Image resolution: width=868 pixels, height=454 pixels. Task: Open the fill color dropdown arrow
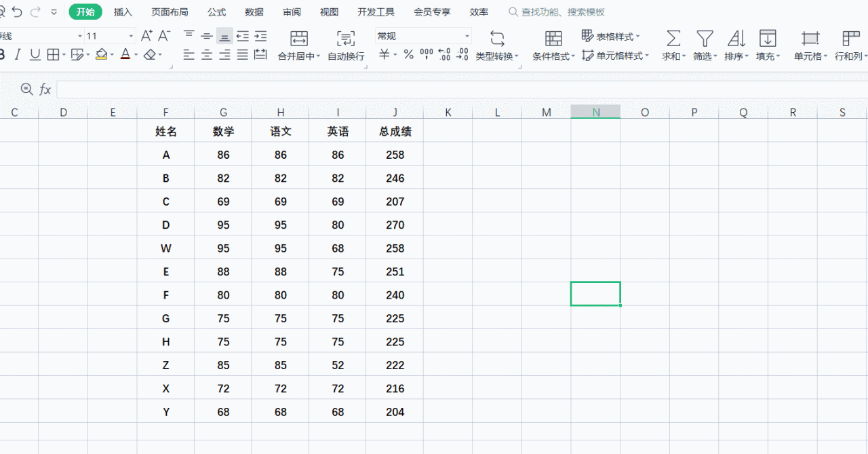point(112,56)
